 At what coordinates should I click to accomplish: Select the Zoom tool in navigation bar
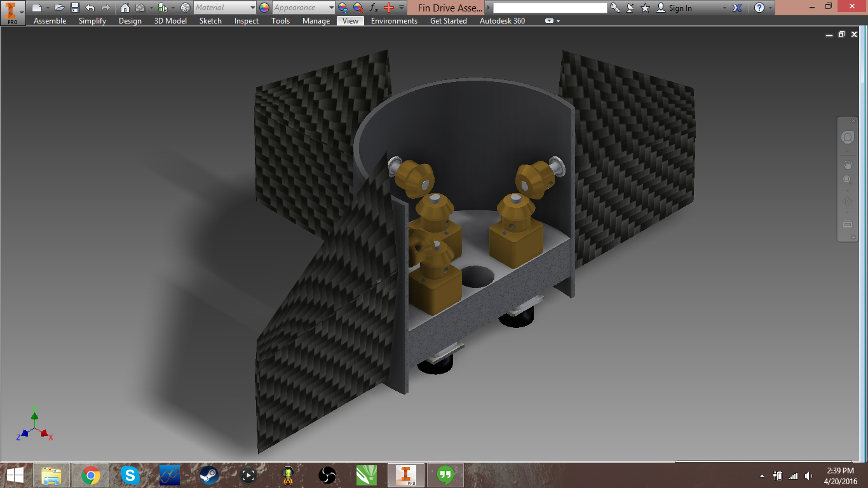(x=848, y=180)
